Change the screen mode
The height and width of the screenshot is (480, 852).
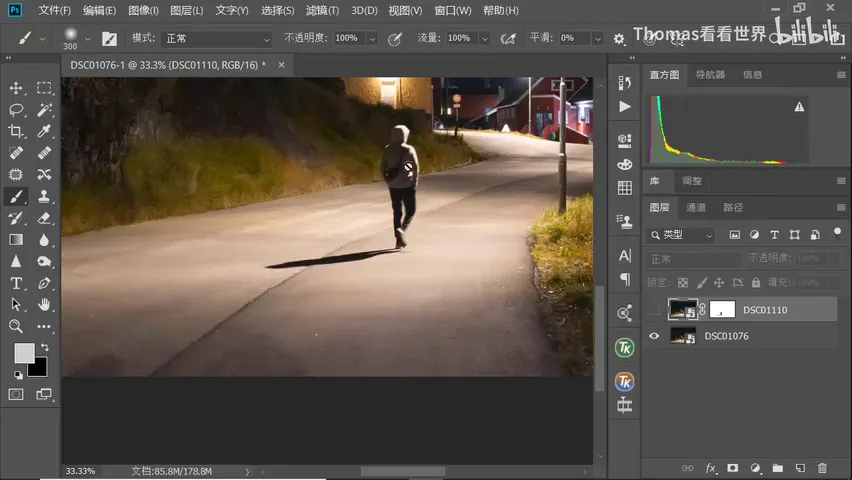point(44,394)
